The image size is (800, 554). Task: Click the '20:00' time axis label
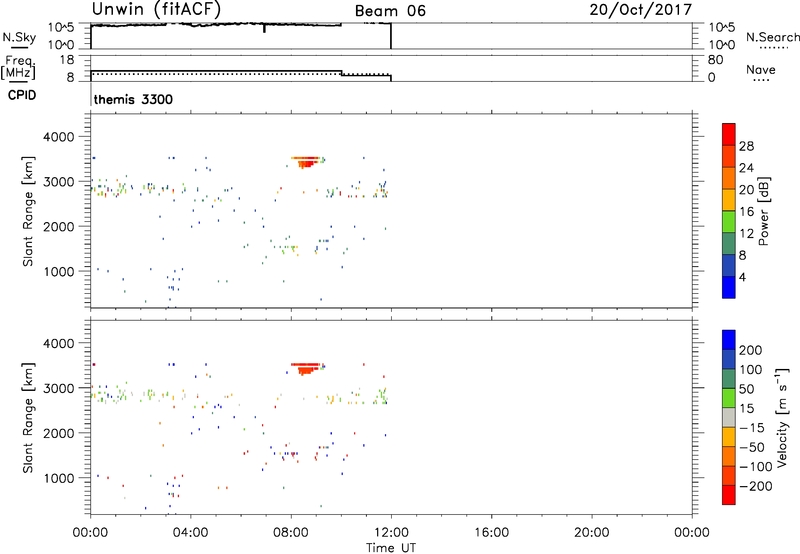[x=591, y=533]
